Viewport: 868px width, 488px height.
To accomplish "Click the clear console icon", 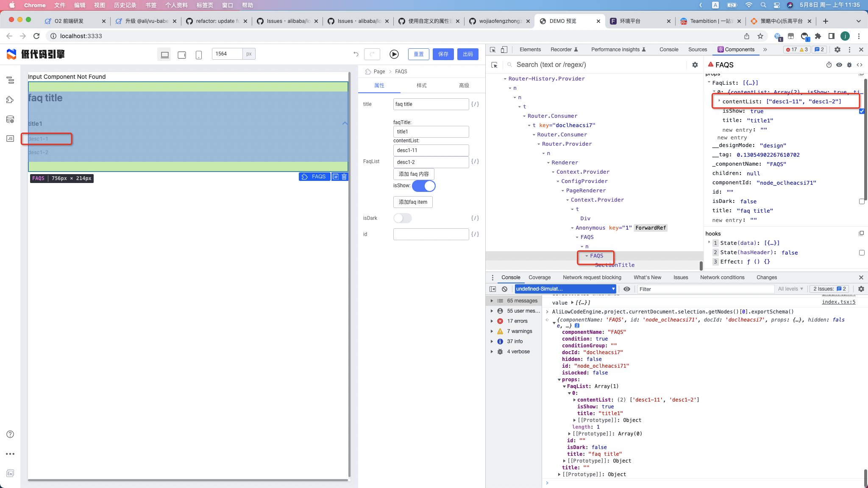I will (x=504, y=289).
